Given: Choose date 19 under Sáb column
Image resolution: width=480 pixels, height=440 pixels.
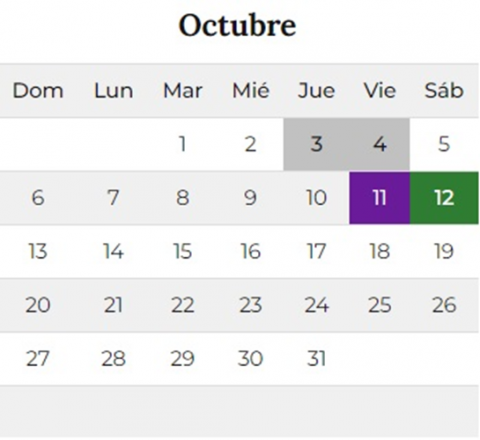Looking at the screenshot, I should [x=444, y=251].
